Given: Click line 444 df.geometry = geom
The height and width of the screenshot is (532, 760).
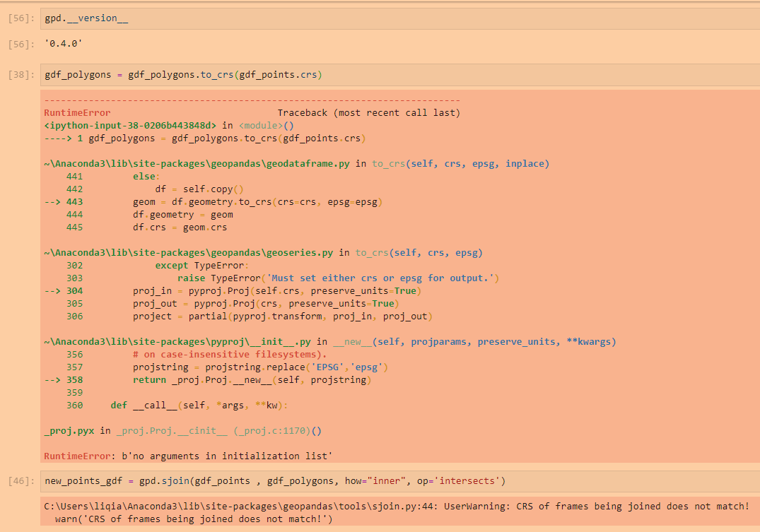Looking at the screenshot, I should click(x=150, y=215).
